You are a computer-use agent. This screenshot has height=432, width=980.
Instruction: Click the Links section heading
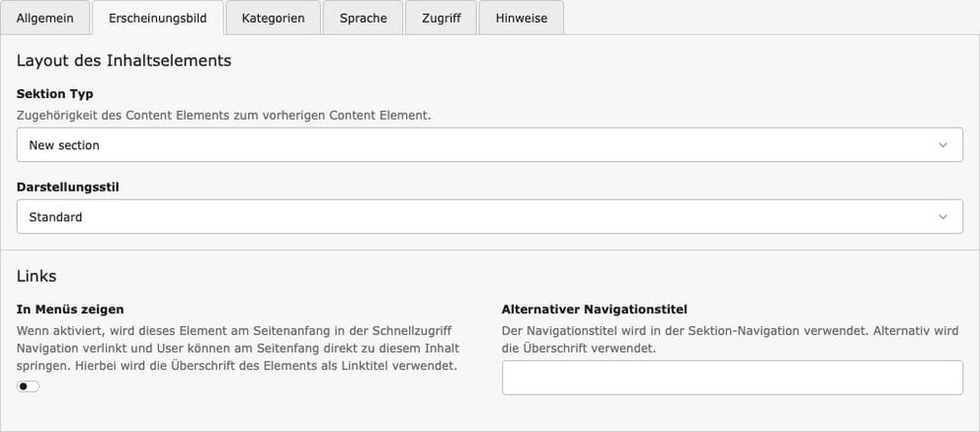coord(37,276)
